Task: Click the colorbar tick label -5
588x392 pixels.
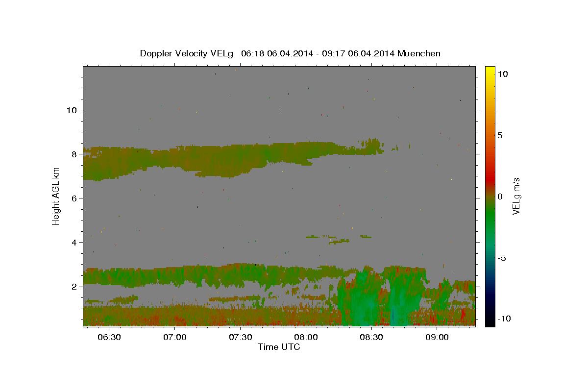Action: click(x=502, y=258)
